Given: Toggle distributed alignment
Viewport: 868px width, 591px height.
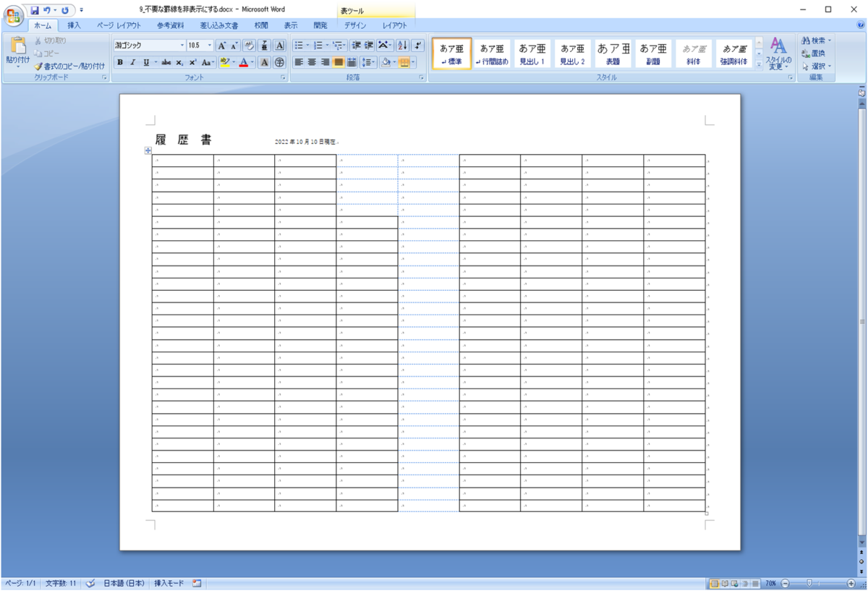Looking at the screenshot, I should (x=352, y=62).
